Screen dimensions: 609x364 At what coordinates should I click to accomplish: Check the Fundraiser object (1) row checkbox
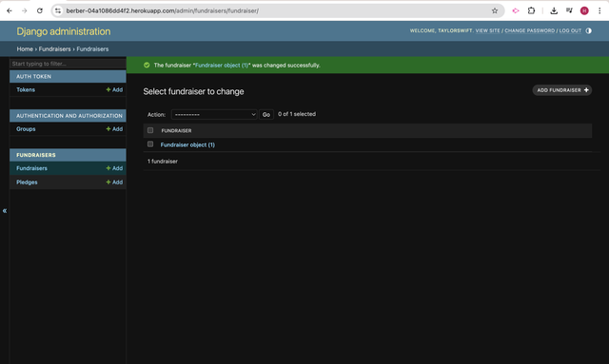pyautogui.click(x=150, y=144)
